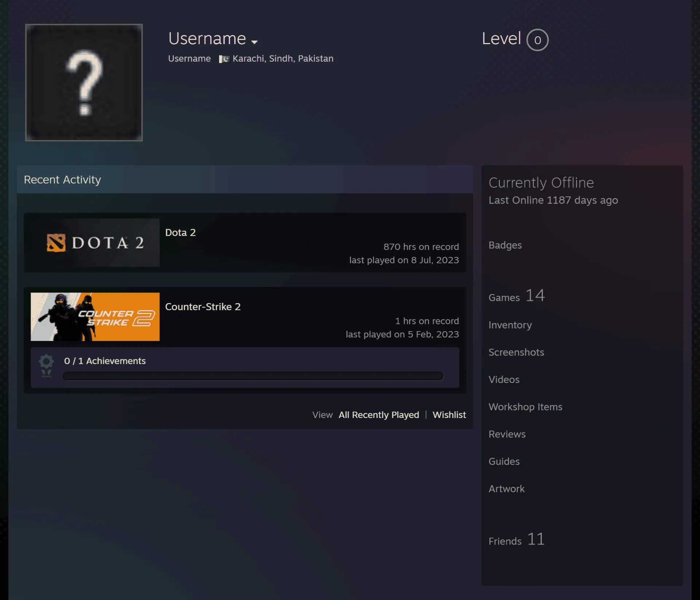This screenshot has width=700, height=600.
Task: Open the Screenshots page
Action: click(x=516, y=352)
